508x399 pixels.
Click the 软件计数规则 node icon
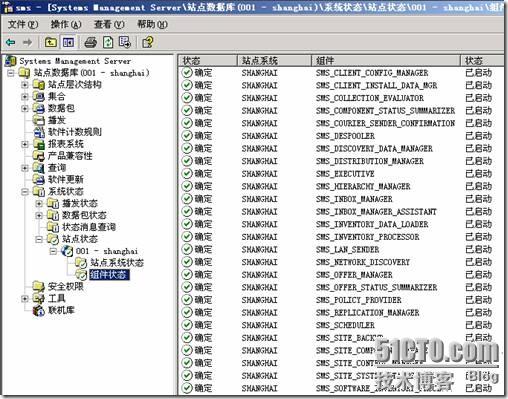(39, 132)
